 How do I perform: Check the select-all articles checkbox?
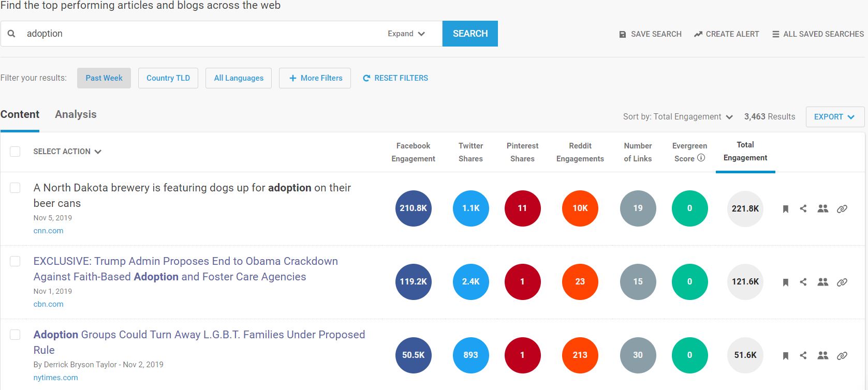[x=15, y=151]
